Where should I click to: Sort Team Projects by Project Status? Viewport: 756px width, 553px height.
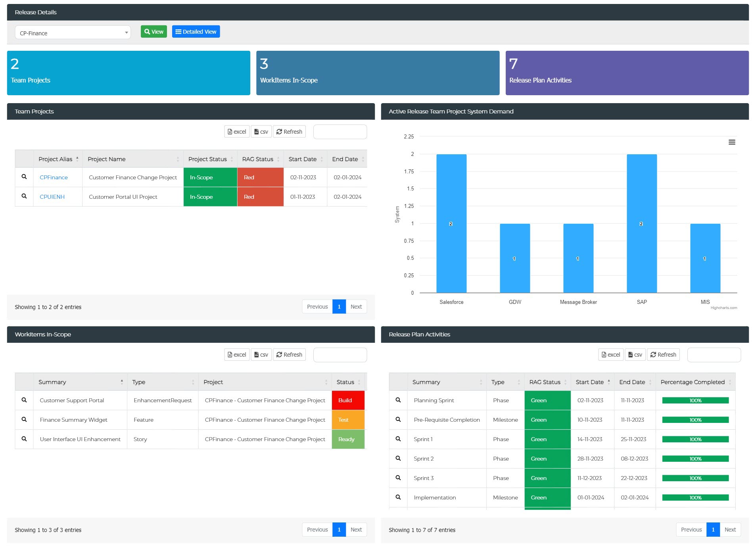click(210, 159)
